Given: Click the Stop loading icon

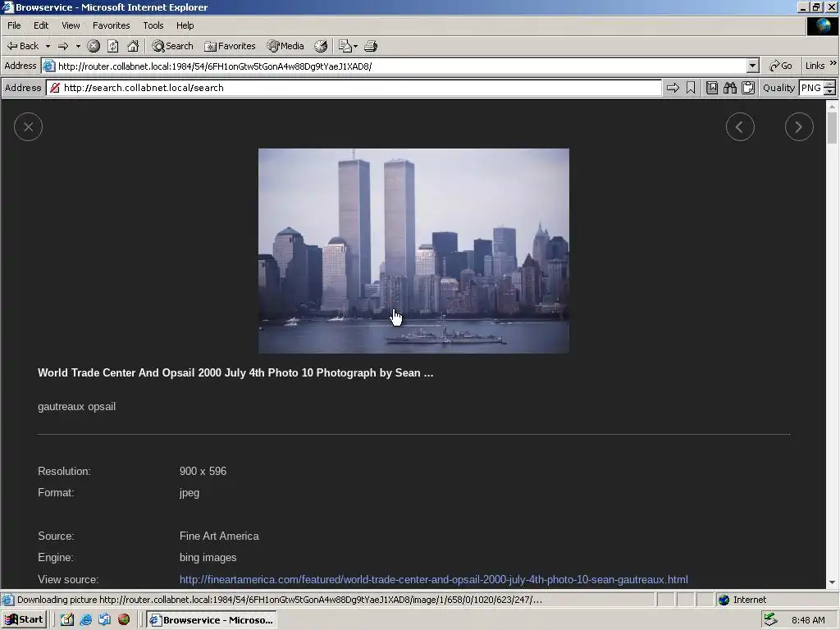Looking at the screenshot, I should click(94, 46).
